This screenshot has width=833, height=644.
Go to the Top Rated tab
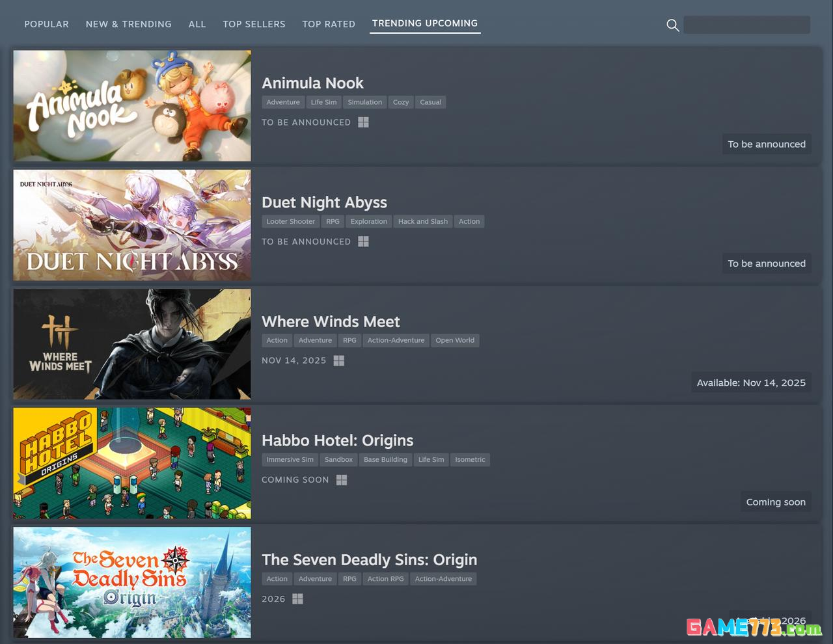coord(329,24)
